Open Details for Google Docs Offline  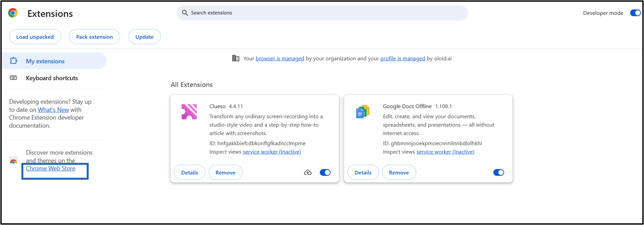(363, 173)
